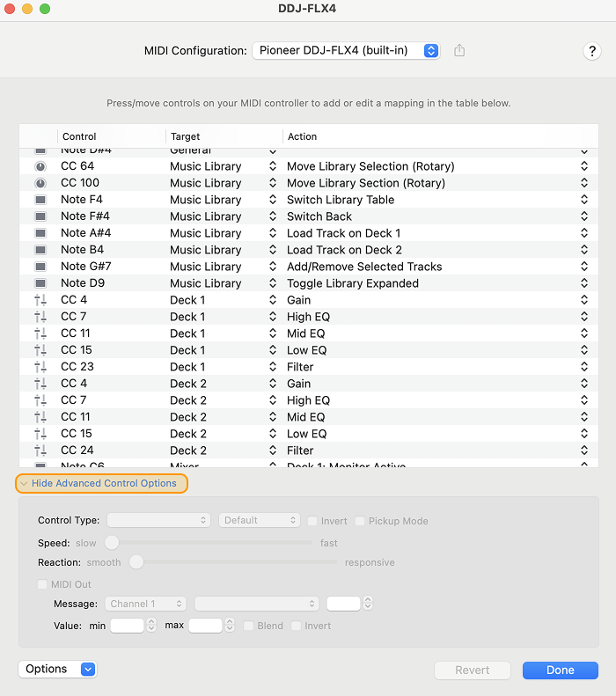Click the button icon beside Note B4

pyautogui.click(x=40, y=250)
